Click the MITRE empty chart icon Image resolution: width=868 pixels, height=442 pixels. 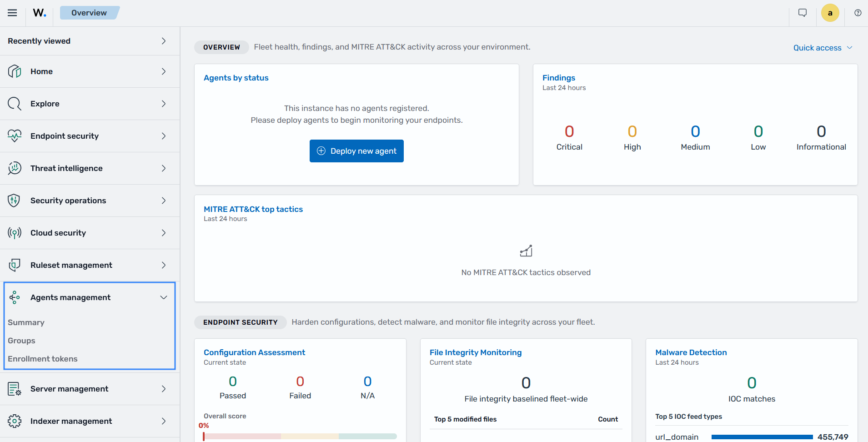[x=526, y=251]
